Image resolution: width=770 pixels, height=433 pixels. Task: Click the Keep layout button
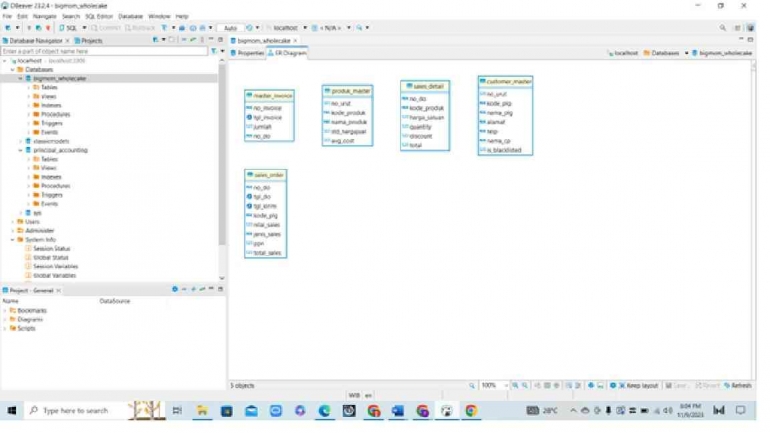[638, 386]
